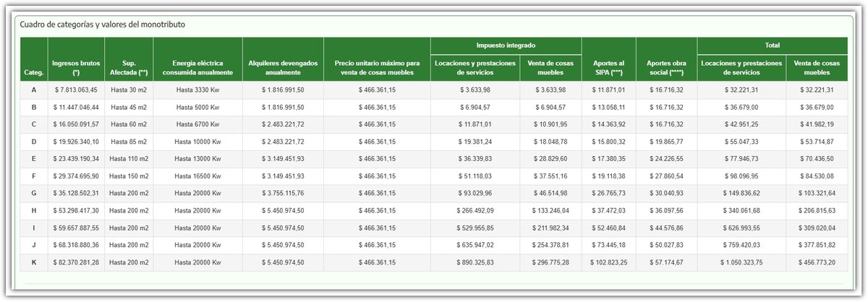Click the 'Ingresos brutos (*)' column header
Image resolution: width=868 pixels, height=302 pixels.
pyautogui.click(x=76, y=68)
